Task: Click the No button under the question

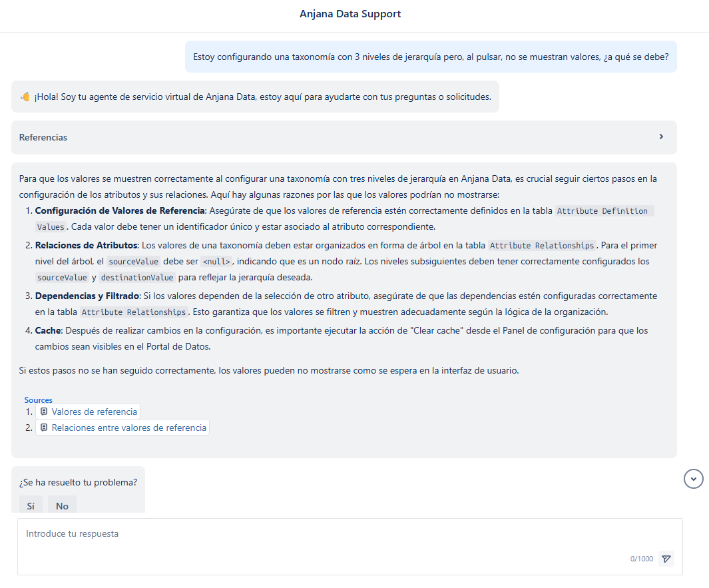Action: (61, 505)
